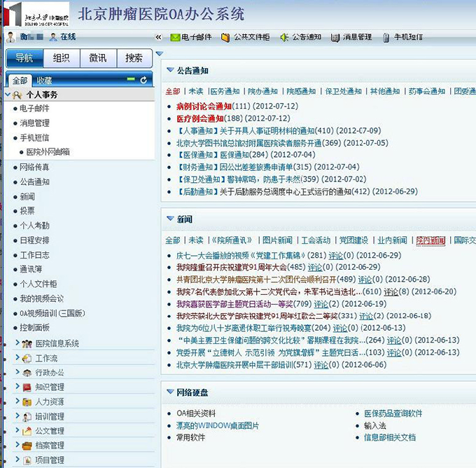Viewport: 476px width, 468px height.
Task: Click the double-arrow collapse icon in toolbar
Action: tap(158, 37)
